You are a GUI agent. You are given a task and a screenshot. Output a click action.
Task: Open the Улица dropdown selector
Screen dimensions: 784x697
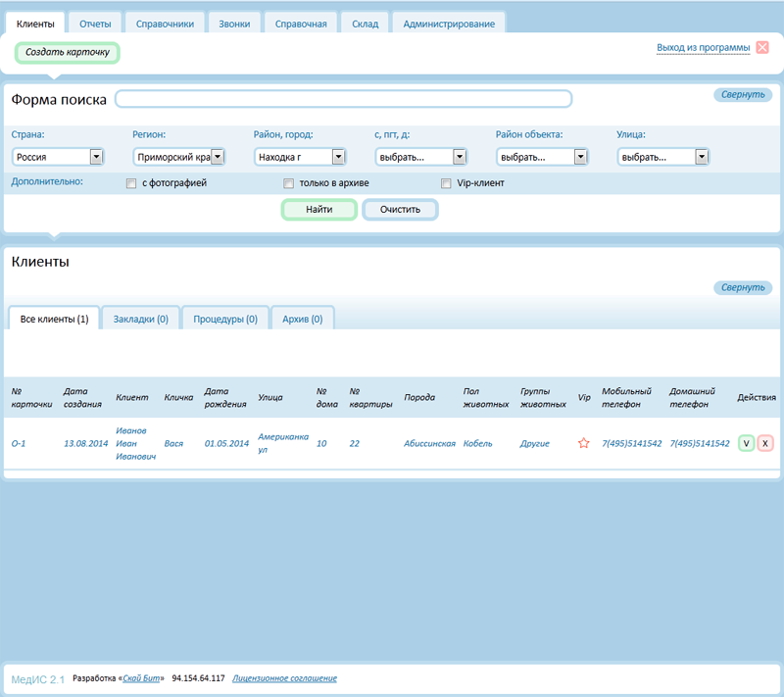[x=662, y=156]
